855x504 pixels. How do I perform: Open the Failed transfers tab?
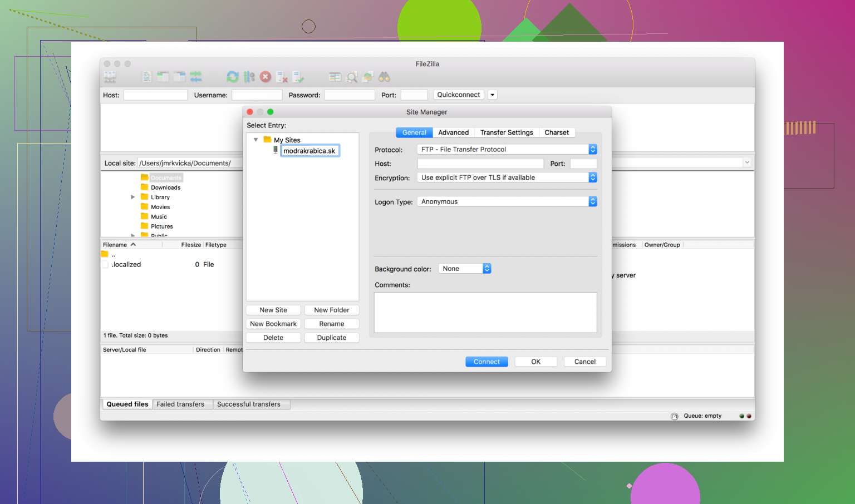pos(182,404)
